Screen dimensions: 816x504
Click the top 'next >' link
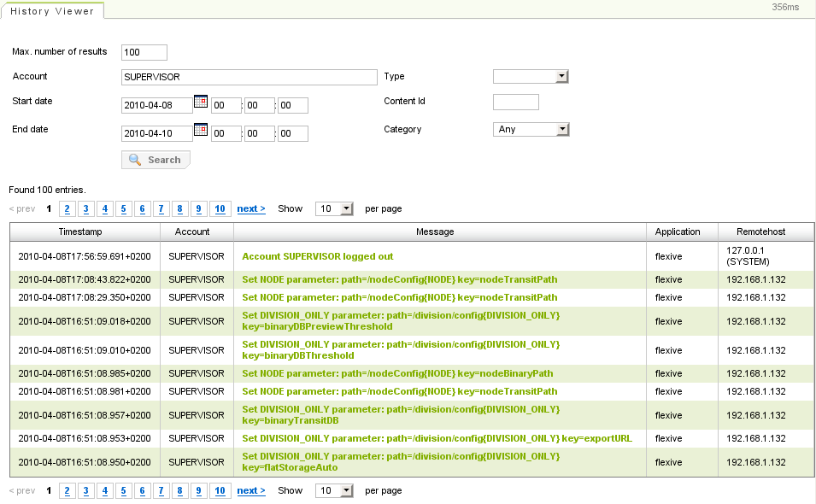[251, 208]
